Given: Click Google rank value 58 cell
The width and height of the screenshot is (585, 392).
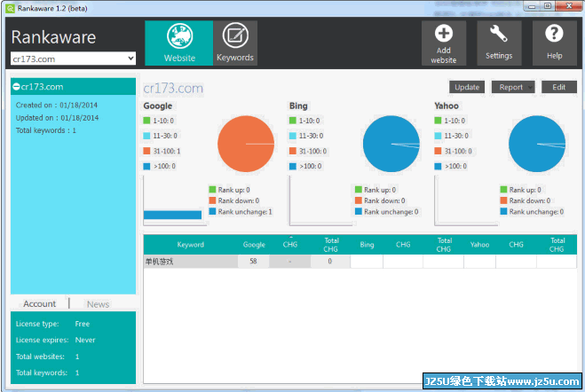Looking at the screenshot, I should pos(253,262).
